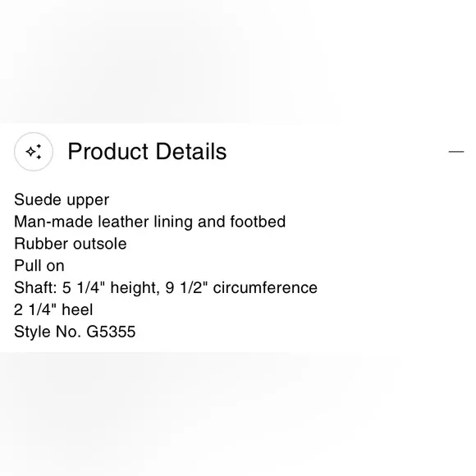Click the word footbed

click(258, 222)
